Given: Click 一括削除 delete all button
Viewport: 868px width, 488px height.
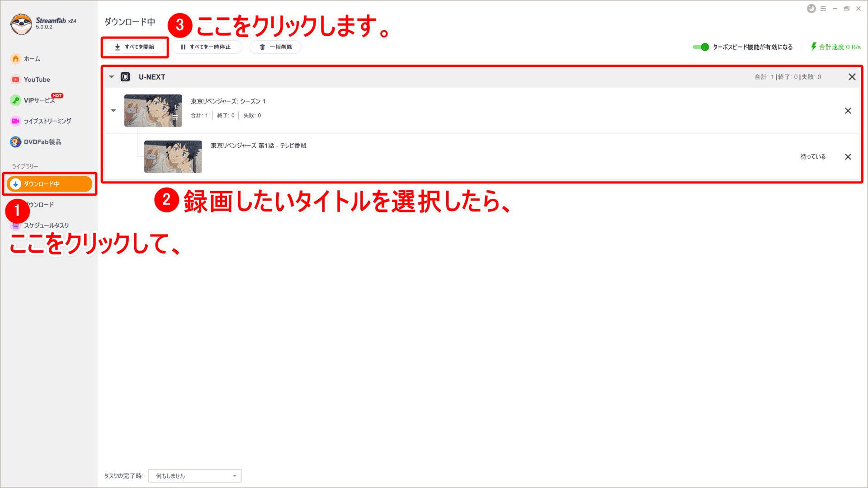Looking at the screenshot, I should tap(275, 47).
